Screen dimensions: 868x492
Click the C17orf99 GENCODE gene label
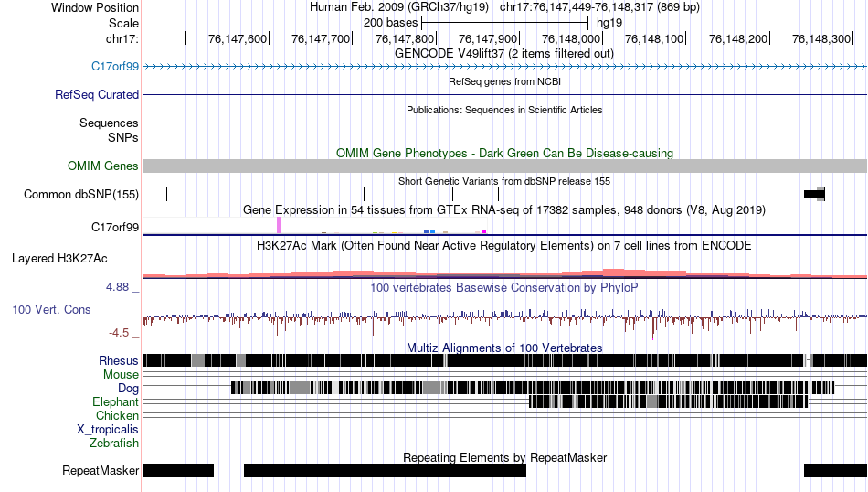[x=114, y=67]
